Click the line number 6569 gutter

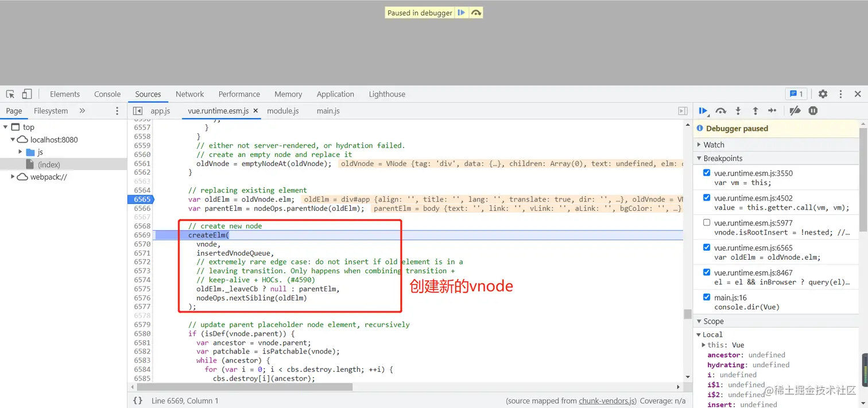tap(142, 235)
